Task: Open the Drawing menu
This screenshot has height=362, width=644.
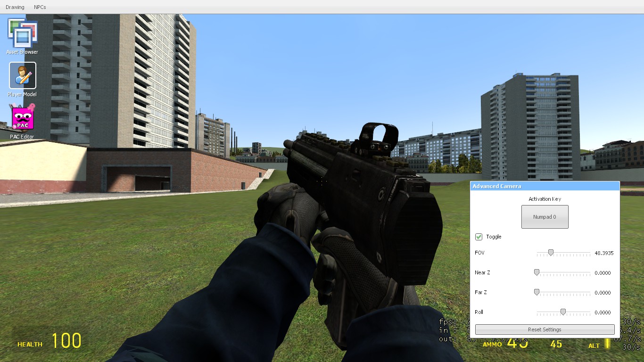Action: 15,7
